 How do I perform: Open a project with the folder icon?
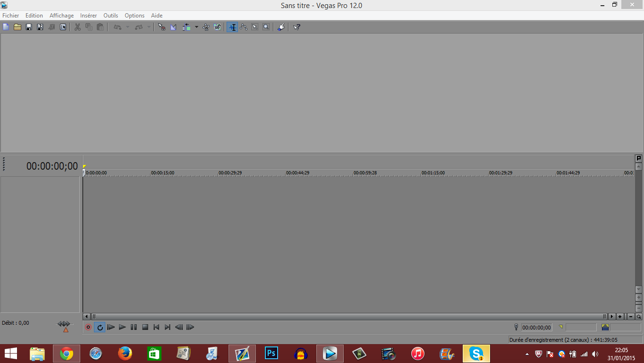point(17,27)
